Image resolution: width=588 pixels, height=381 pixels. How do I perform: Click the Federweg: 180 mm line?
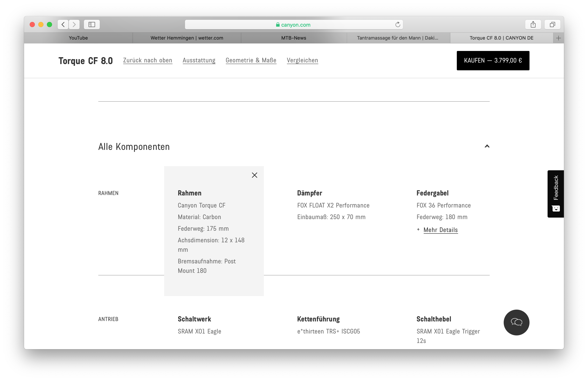click(442, 217)
